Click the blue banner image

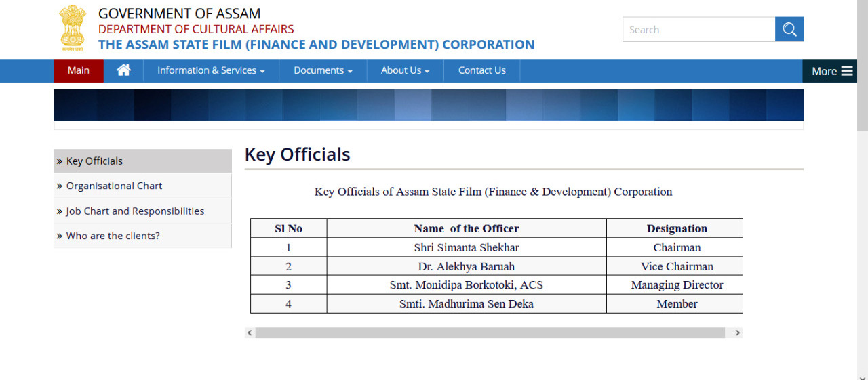pyautogui.click(x=429, y=105)
